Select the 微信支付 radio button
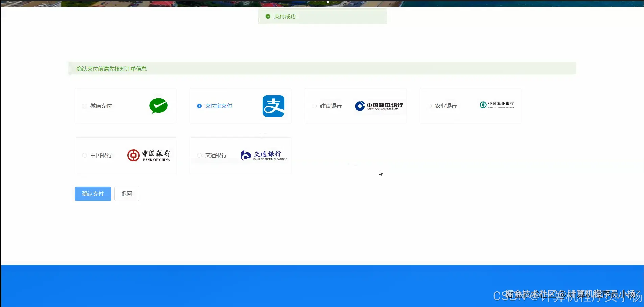The height and width of the screenshot is (307, 644). click(x=85, y=106)
